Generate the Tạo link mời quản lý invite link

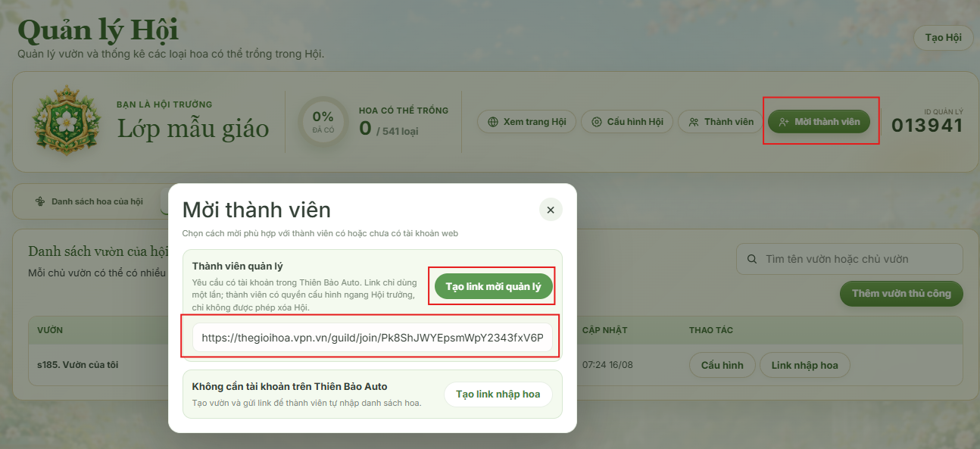(493, 286)
